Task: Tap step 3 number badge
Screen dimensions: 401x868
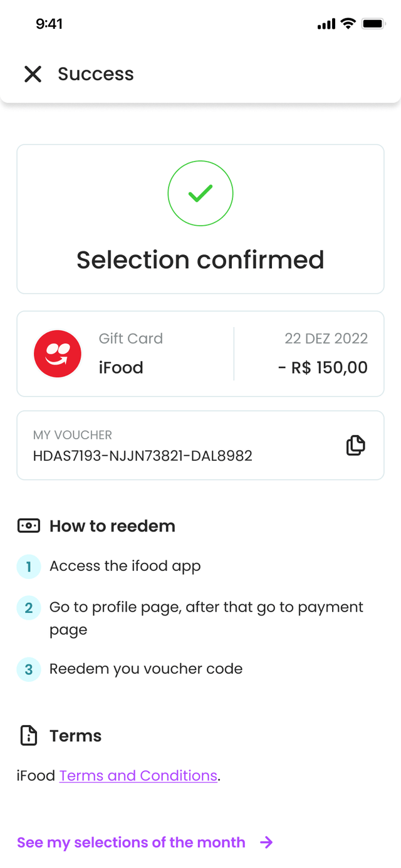Action: (x=28, y=669)
